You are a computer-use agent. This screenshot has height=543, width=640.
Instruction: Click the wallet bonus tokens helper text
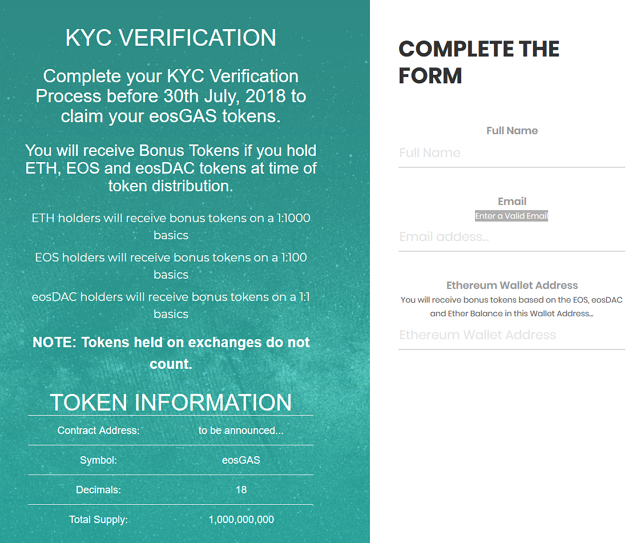[x=512, y=307]
